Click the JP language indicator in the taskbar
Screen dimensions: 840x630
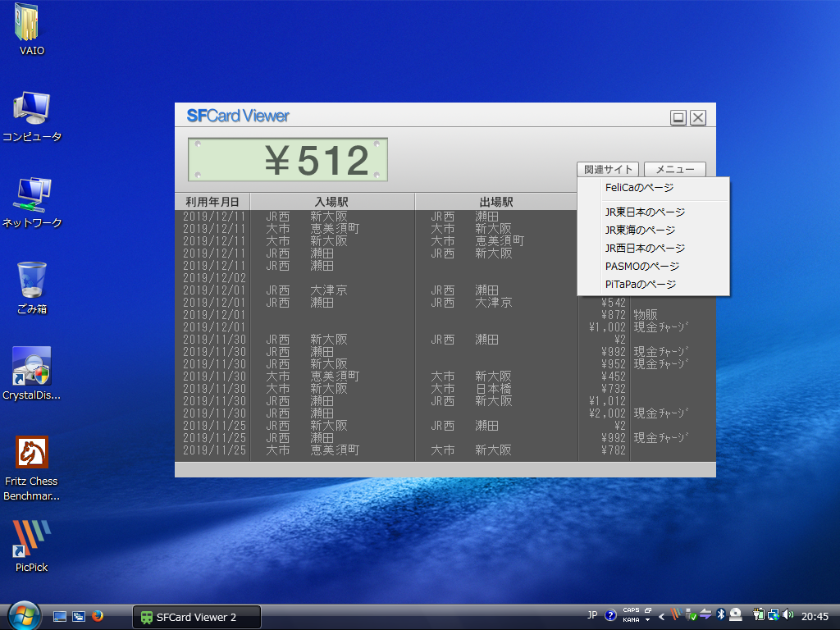pyautogui.click(x=592, y=615)
